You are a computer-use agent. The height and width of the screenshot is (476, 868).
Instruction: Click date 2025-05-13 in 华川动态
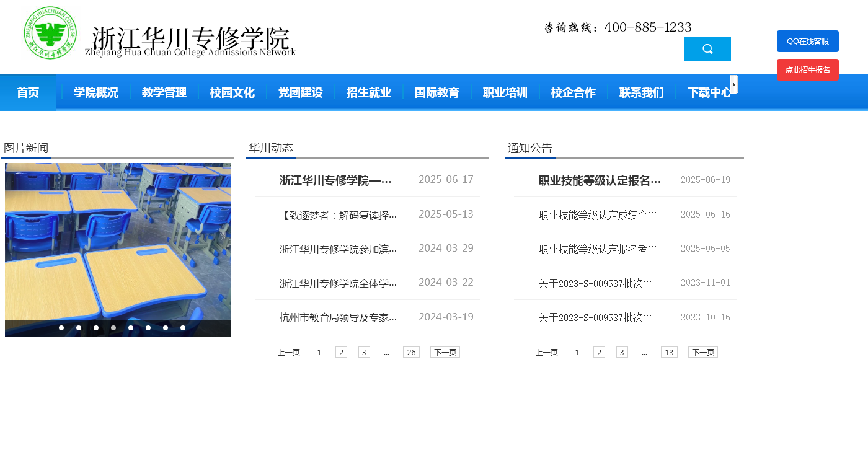pos(446,214)
